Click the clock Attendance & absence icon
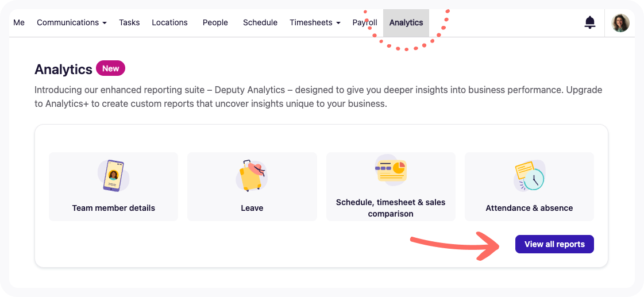 tap(530, 175)
